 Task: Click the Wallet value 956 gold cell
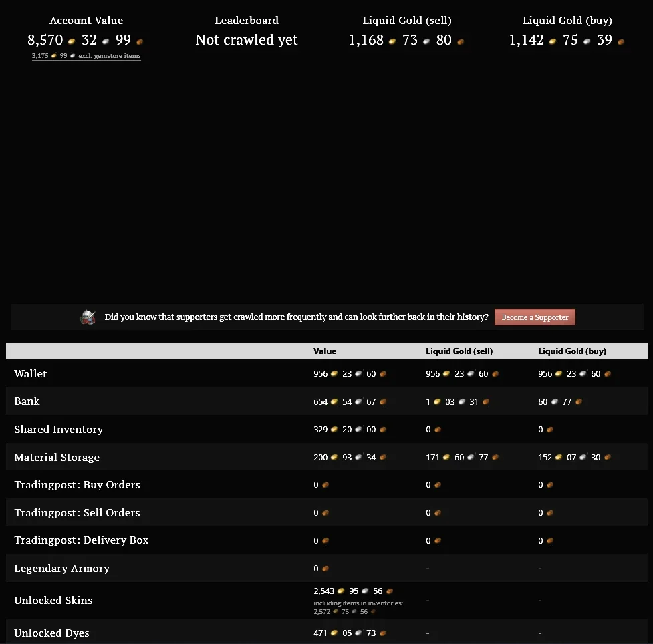(x=350, y=374)
